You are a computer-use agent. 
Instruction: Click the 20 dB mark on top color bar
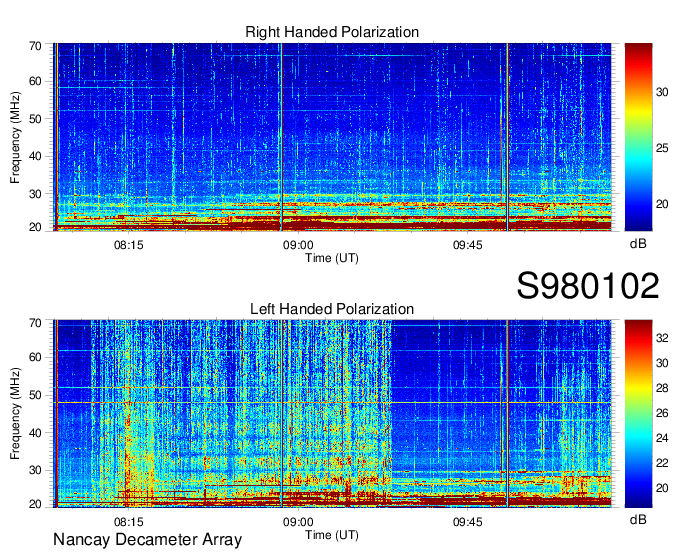(x=662, y=204)
